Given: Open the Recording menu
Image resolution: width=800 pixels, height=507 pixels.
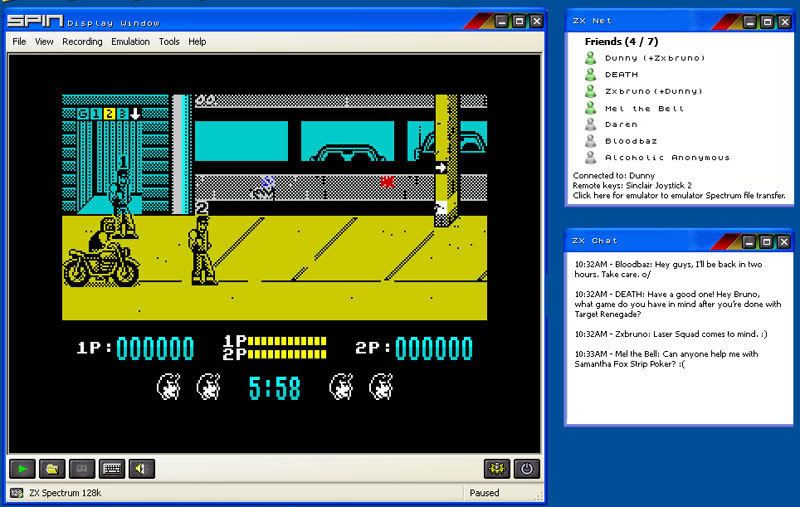Looking at the screenshot, I should [x=82, y=41].
